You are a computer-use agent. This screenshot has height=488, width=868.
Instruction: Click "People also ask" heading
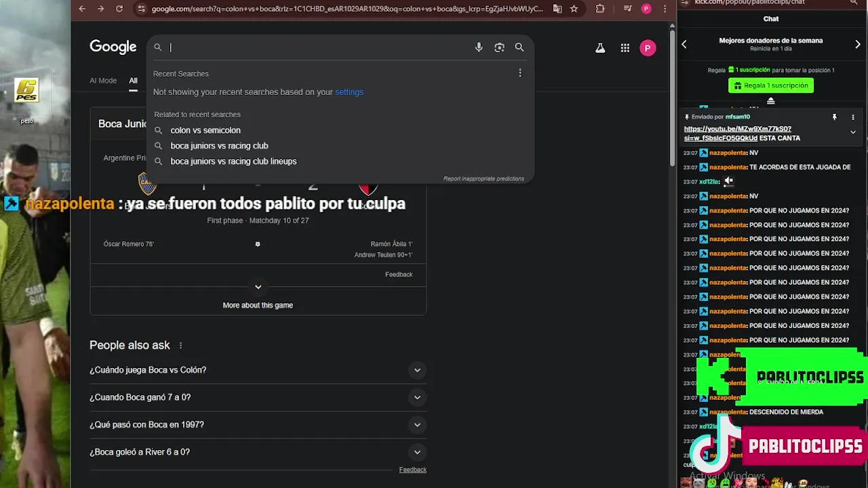click(130, 346)
